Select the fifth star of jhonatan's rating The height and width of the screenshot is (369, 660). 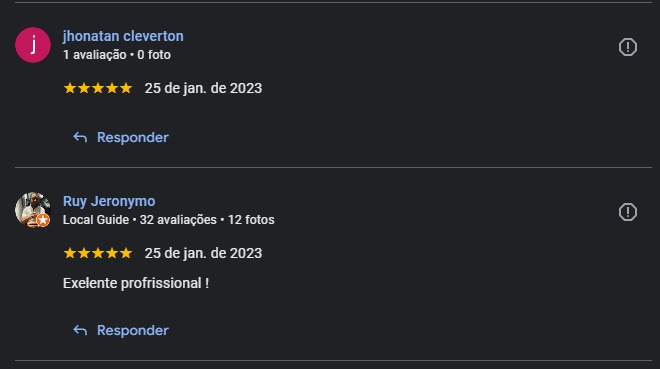point(126,88)
